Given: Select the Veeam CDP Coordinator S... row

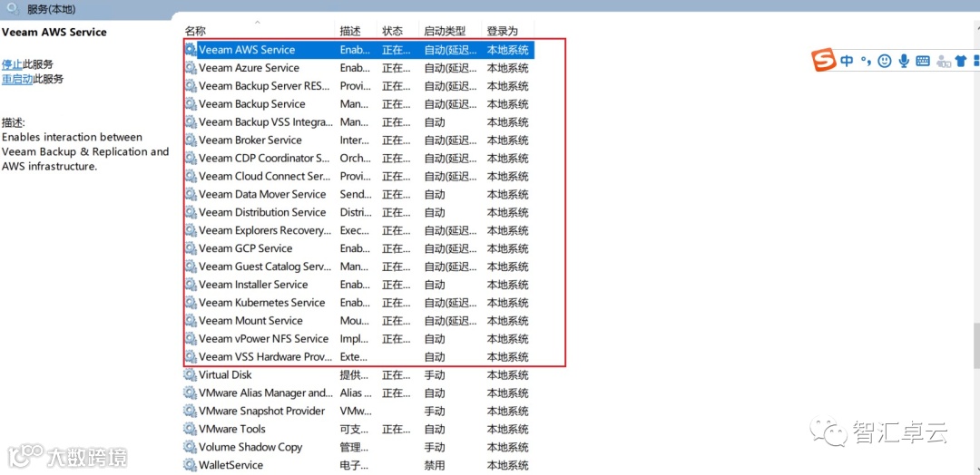Looking at the screenshot, I should coord(358,158).
